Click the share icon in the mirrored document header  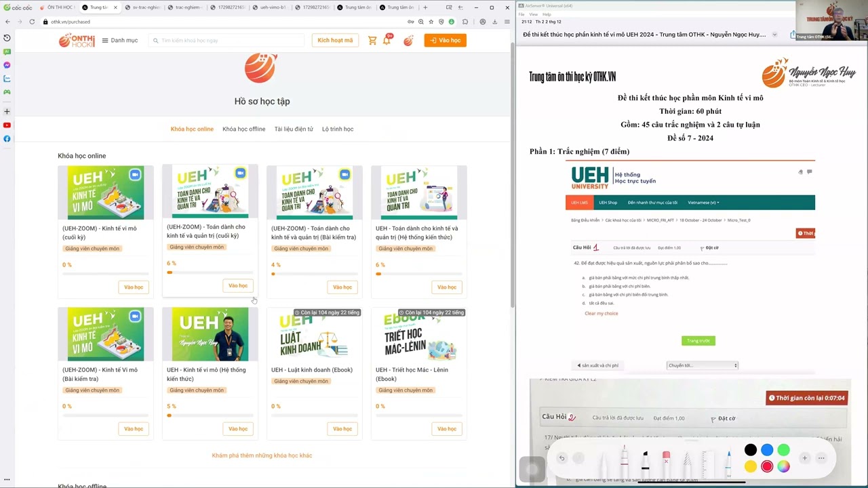coord(791,34)
